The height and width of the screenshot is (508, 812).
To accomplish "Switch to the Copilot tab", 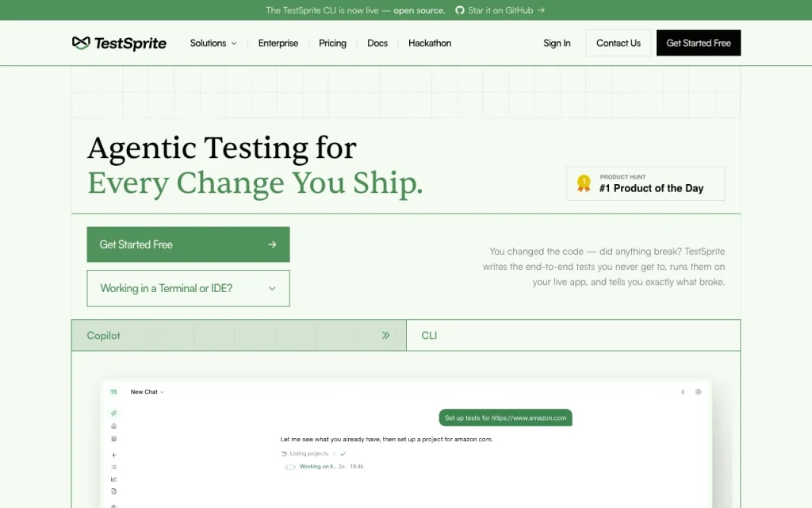I will click(x=239, y=336).
